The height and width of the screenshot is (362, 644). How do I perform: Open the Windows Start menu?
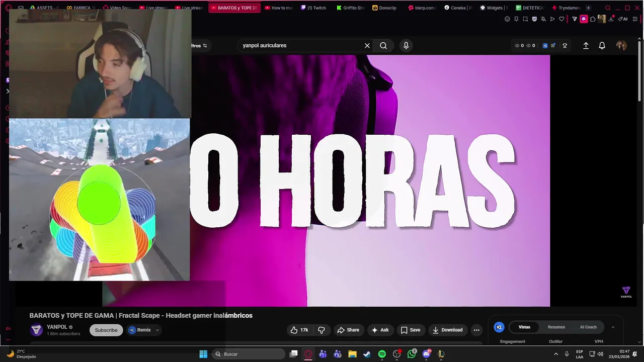(x=203, y=354)
